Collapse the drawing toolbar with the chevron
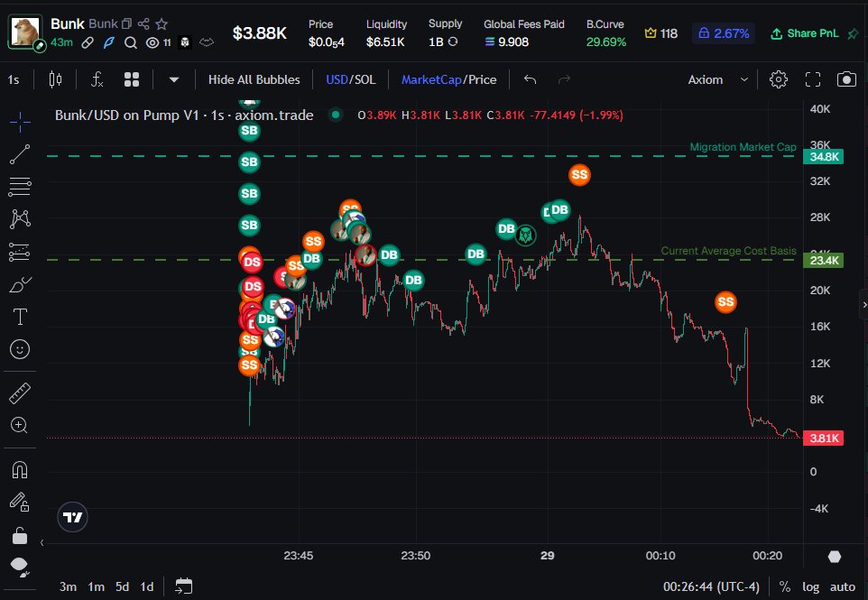Viewport: 868px width, 600px height. pyautogui.click(x=42, y=542)
